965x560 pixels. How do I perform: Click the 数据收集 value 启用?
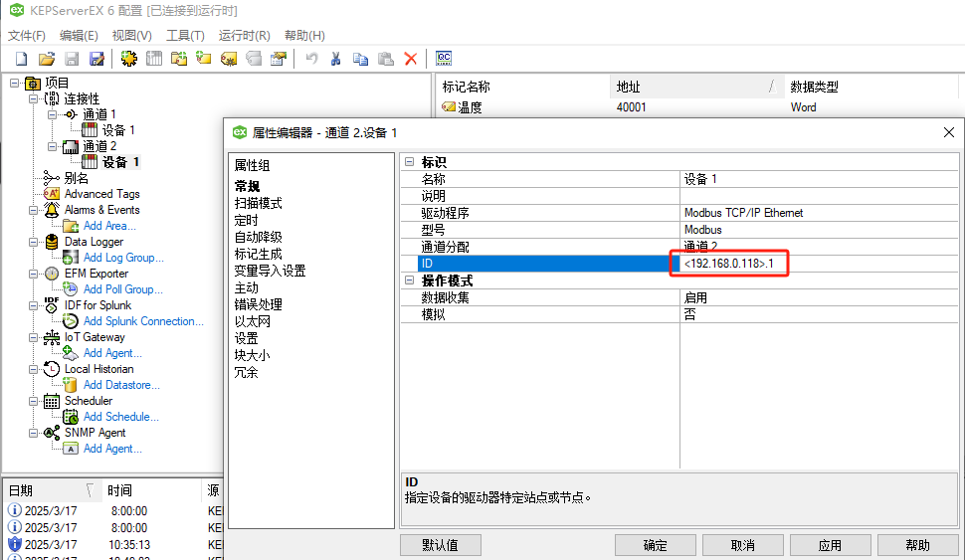tap(819, 297)
